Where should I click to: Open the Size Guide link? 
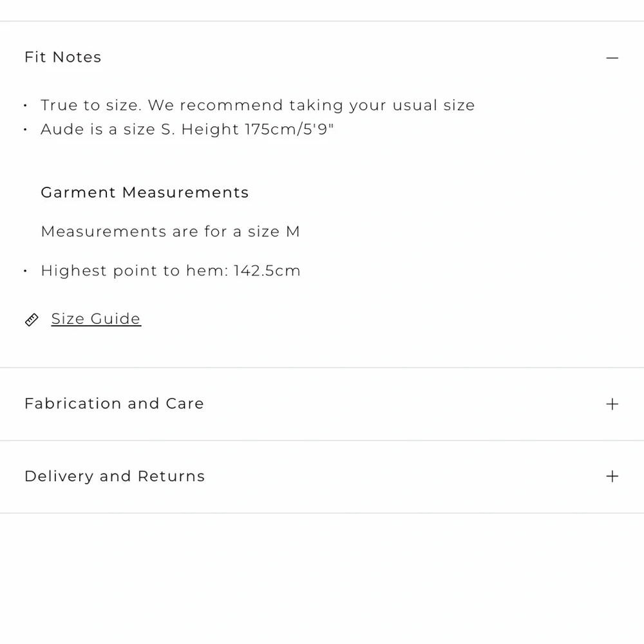point(96,319)
